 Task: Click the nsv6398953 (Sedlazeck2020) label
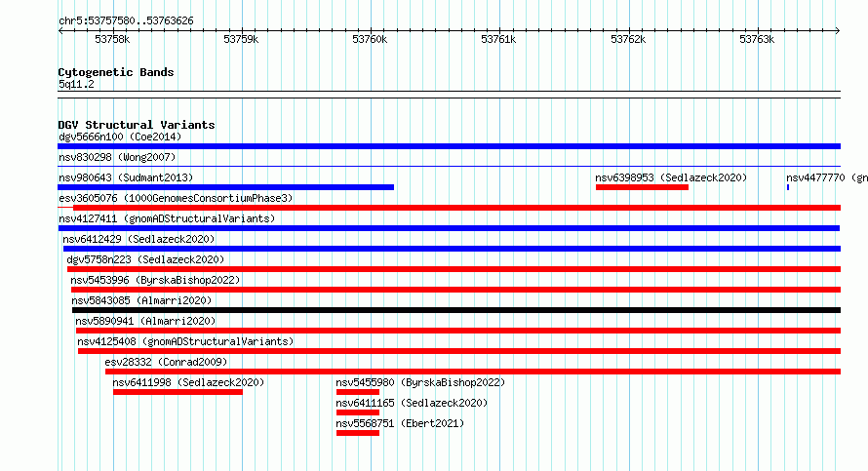pyautogui.click(x=671, y=177)
